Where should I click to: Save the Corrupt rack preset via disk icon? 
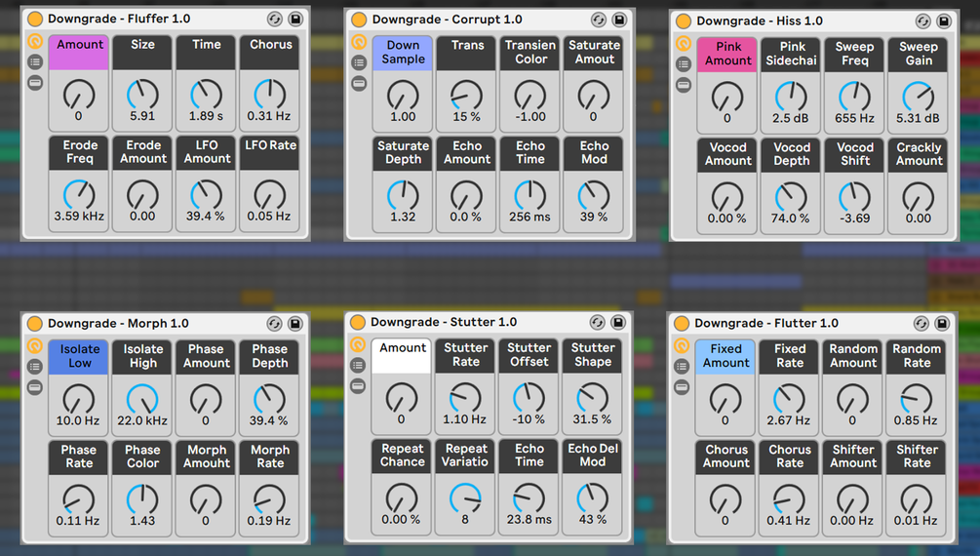tap(619, 20)
